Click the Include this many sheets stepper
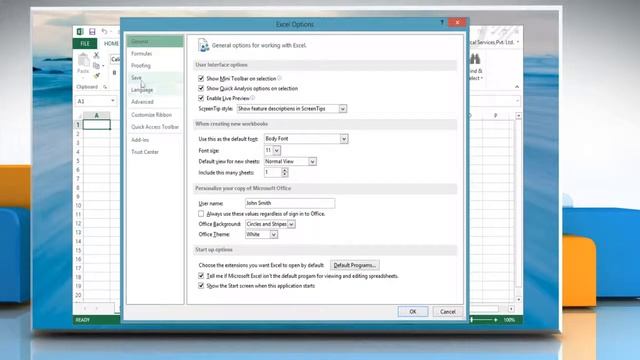The image size is (640, 360). point(284,173)
